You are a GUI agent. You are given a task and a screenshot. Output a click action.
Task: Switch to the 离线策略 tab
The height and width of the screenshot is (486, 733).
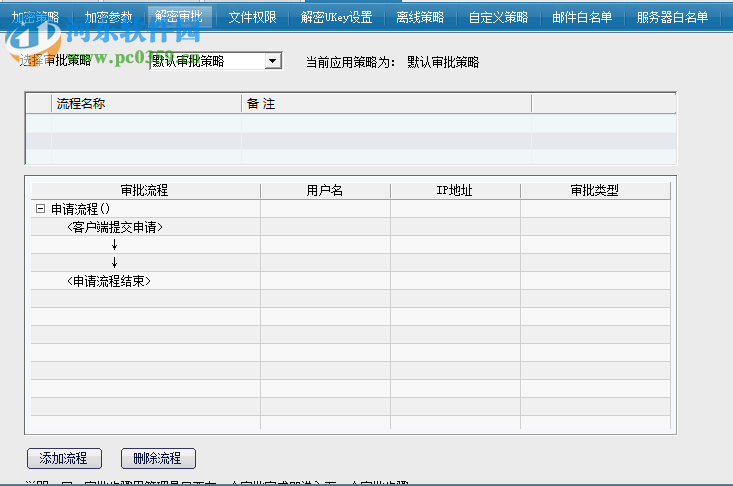tap(420, 17)
